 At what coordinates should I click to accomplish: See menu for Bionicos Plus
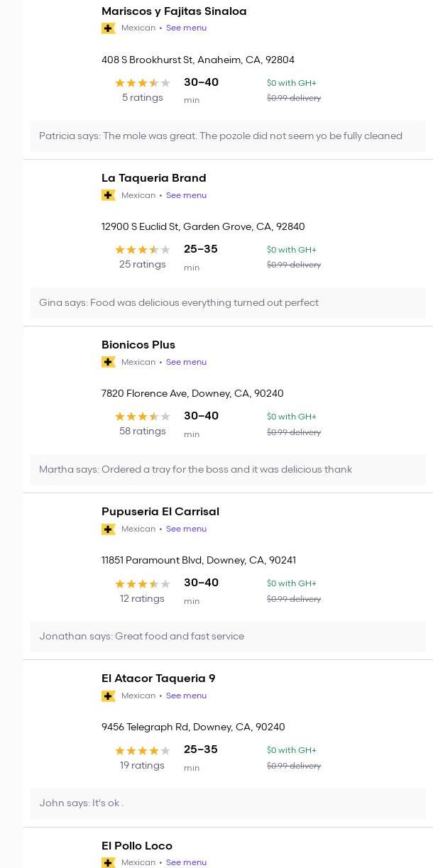coord(186,362)
